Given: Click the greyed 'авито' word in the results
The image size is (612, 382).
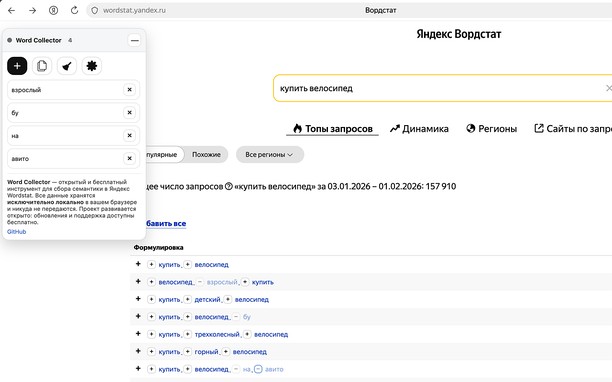Looking at the screenshot, I should (x=274, y=369).
